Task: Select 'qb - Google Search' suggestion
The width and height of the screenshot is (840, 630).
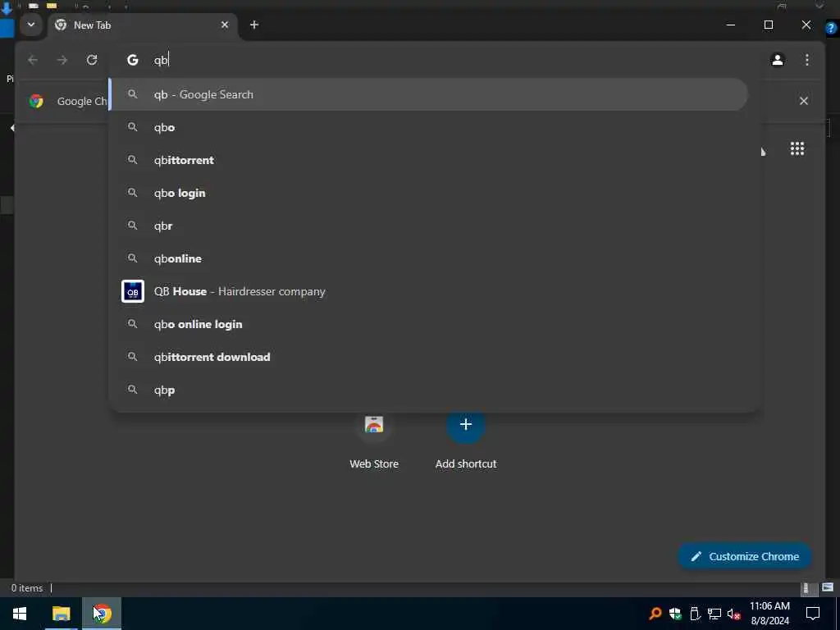Action: point(428,95)
